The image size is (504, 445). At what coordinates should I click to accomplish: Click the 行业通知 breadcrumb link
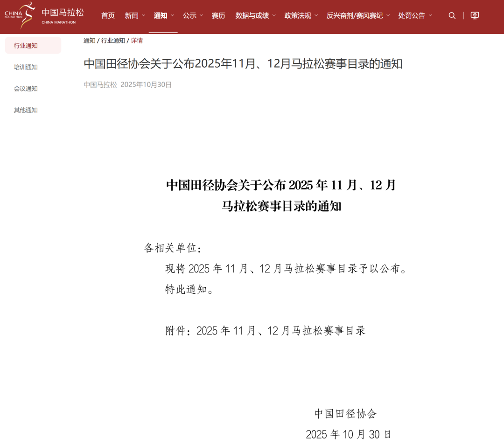(x=113, y=41)
